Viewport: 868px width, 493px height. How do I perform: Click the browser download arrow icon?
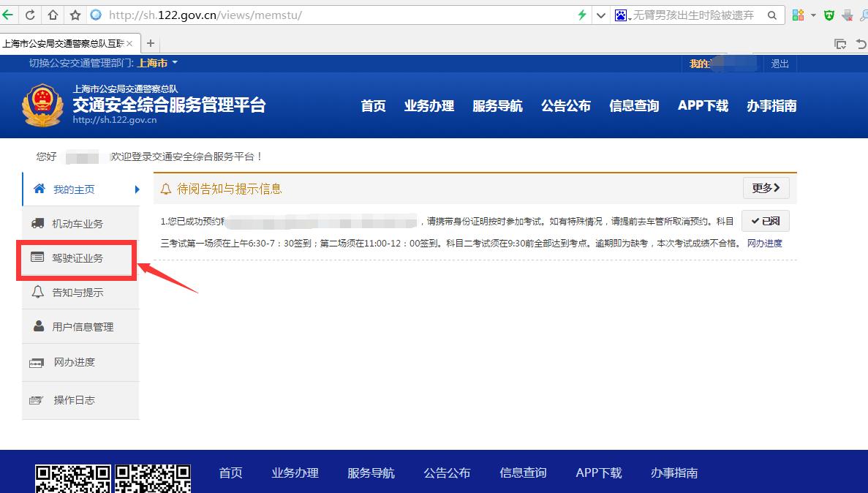[x=849, y=14]
